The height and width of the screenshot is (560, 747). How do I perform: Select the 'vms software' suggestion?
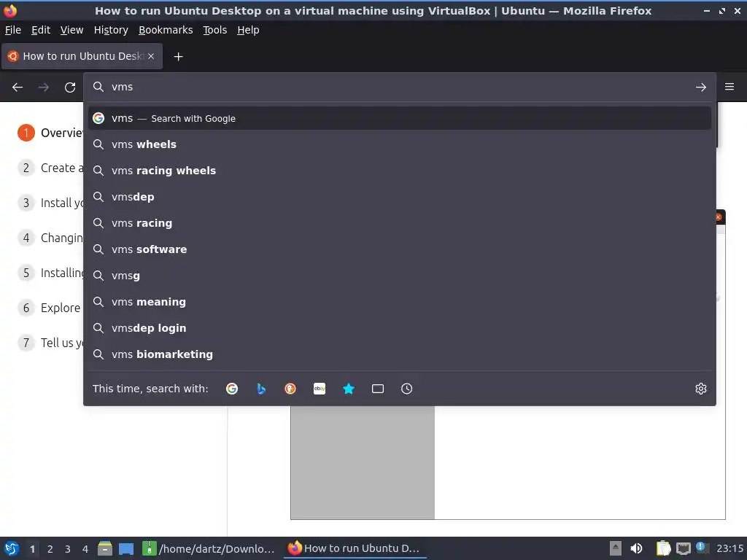[x=400, y=249]
